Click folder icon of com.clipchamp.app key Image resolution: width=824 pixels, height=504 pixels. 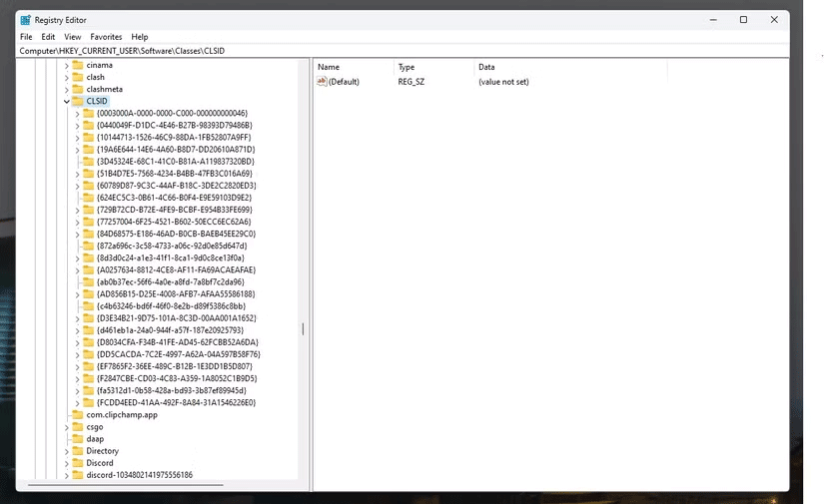point(78,415)
